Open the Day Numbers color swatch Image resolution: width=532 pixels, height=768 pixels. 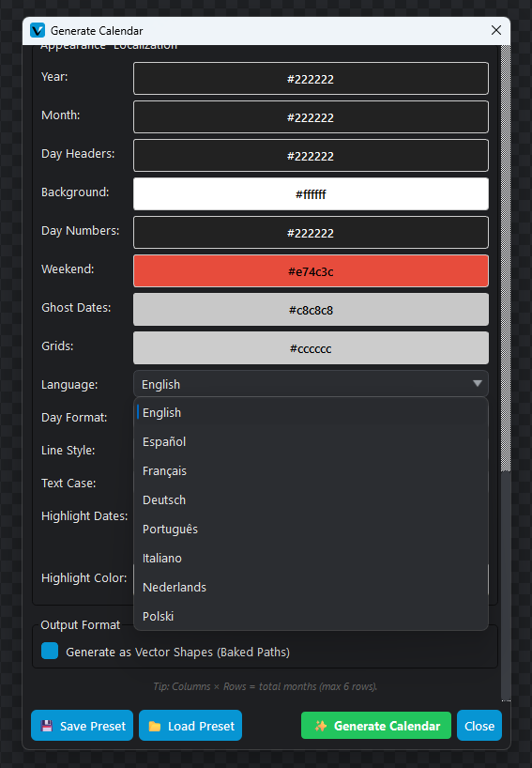[311, 233]
